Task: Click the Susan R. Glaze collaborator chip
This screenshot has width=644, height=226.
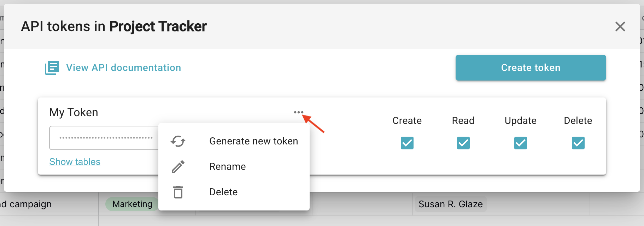Action: click(451, 204)
